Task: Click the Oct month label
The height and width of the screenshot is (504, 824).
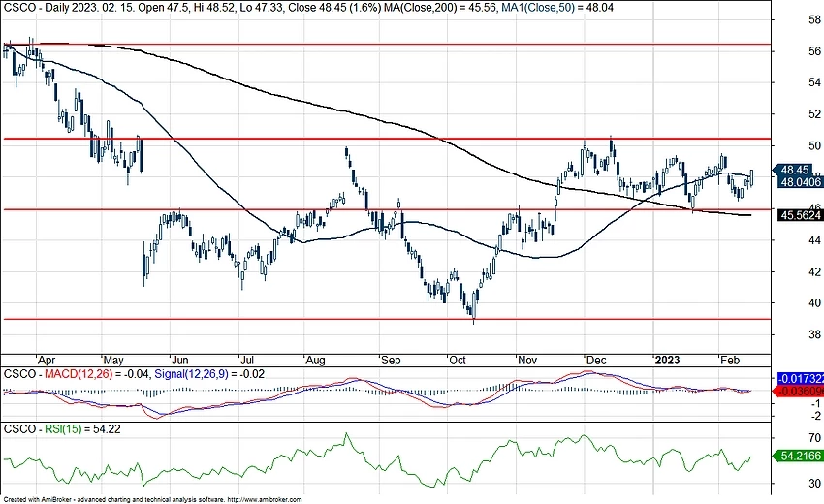Action: 458,361
